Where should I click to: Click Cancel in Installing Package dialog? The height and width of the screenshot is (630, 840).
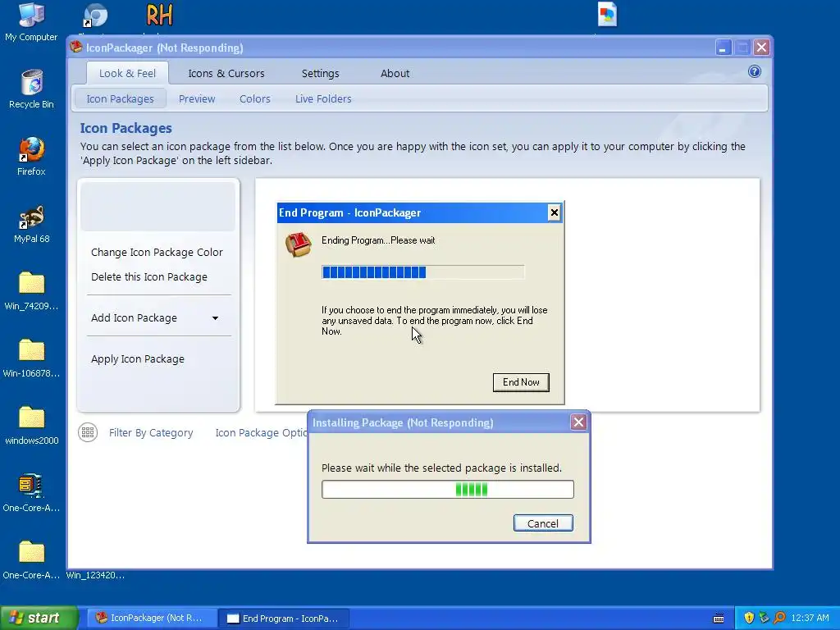coord(543,523)
